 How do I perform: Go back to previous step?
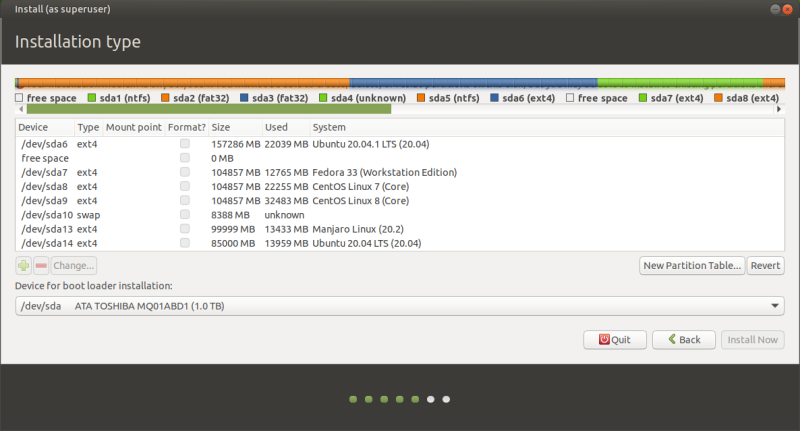[684, 340]
